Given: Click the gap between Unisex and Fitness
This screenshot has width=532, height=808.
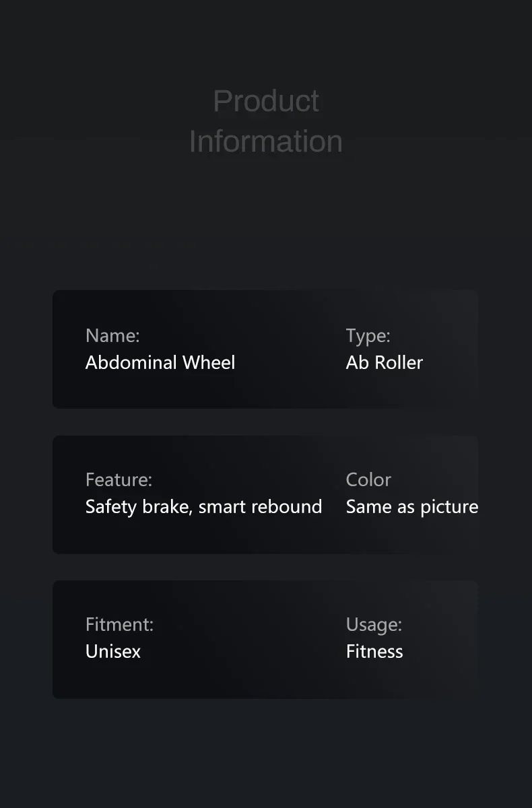Looking at the screenshot, I should [x=242, y=651].
